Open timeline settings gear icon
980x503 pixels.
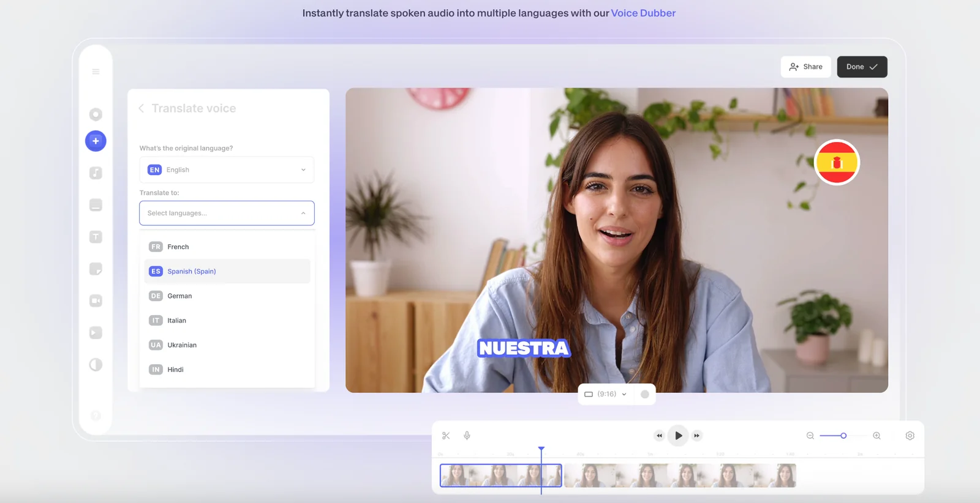coord(910,436)
